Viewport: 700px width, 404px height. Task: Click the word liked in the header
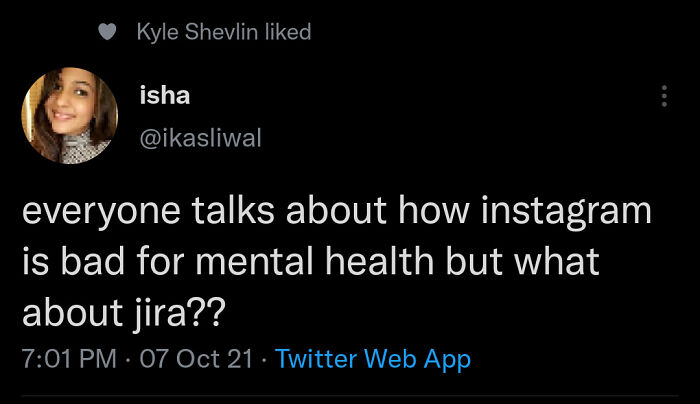point(288,32)
